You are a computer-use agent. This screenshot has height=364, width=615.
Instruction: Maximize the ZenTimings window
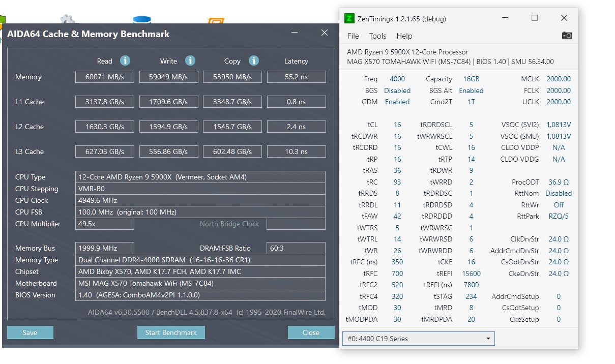click(535, 18)
